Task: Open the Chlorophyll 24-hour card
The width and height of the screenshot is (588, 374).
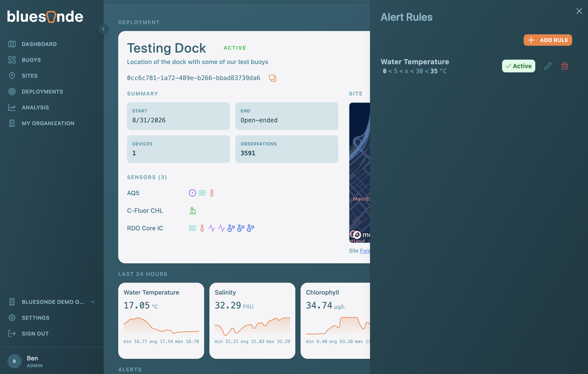Action: pyautogui.click(x=335, y=321)
